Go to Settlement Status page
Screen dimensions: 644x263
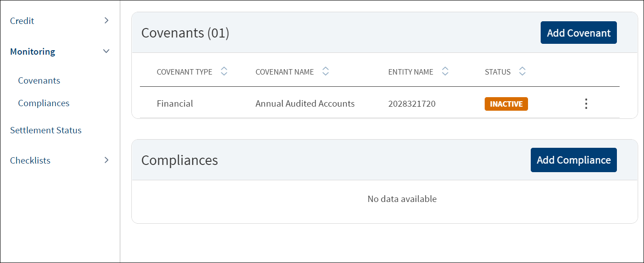coord(46,130)
